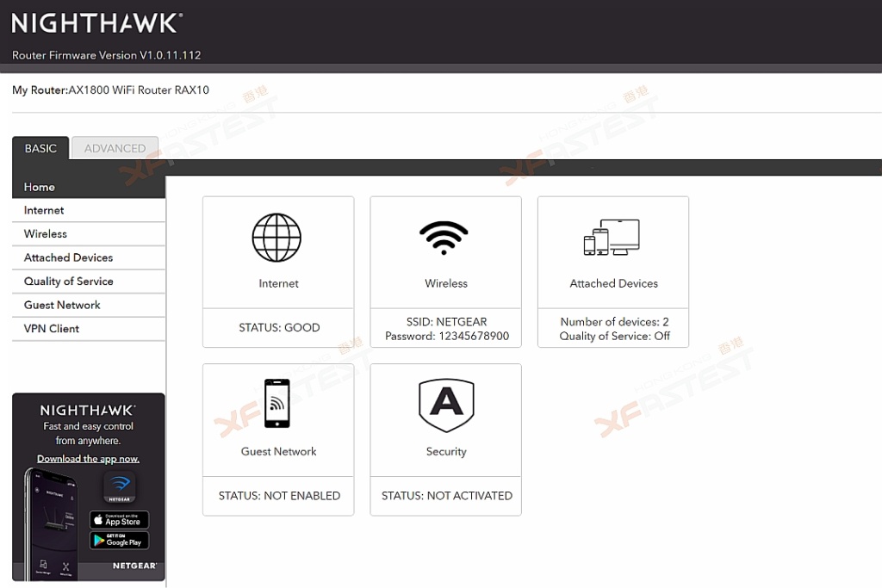Go to Wireless in the sidebar
882x588 pixels.
pos(46,234)
